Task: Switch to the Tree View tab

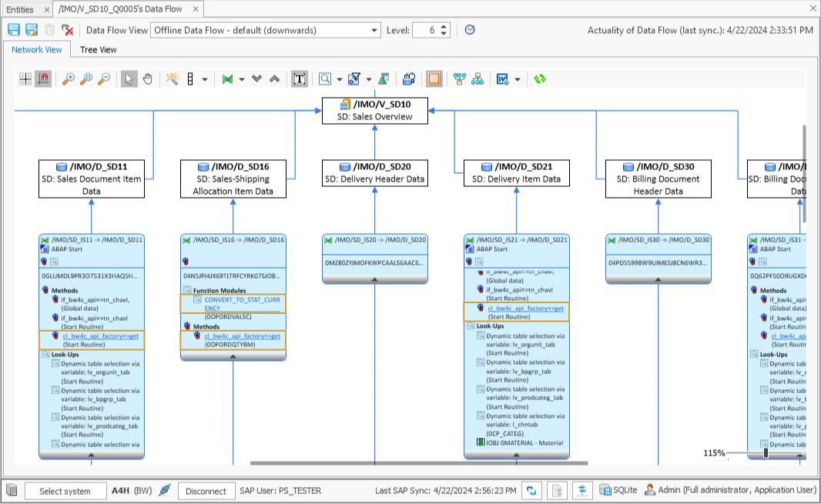Action: (x=99, y=49)
